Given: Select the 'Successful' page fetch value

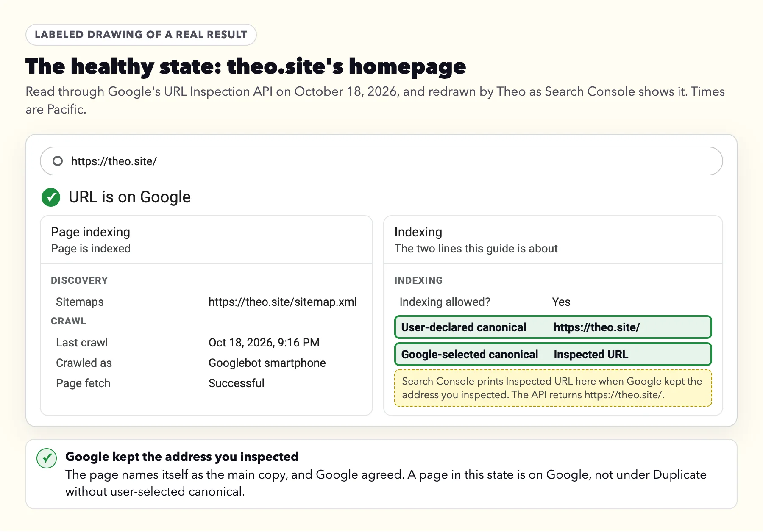Looking at the screenshot, I should pyautogui.click(x=237, y=383).
